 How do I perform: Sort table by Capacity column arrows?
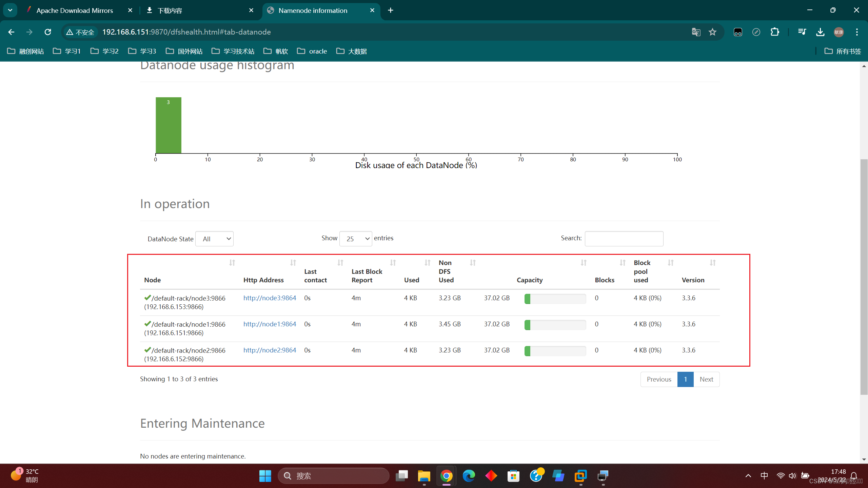(583, 263)
